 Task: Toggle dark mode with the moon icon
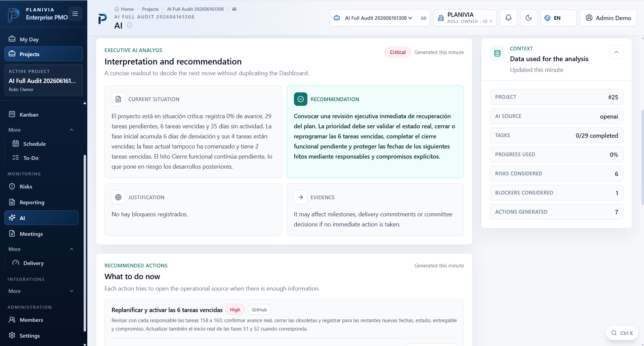coord(528,18)
